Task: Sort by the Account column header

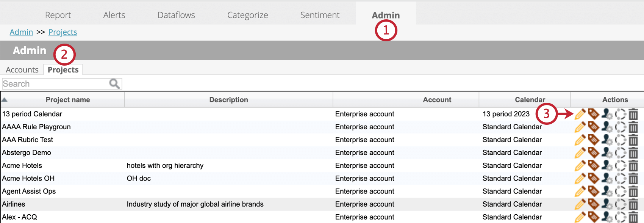Action: (437, 100)
